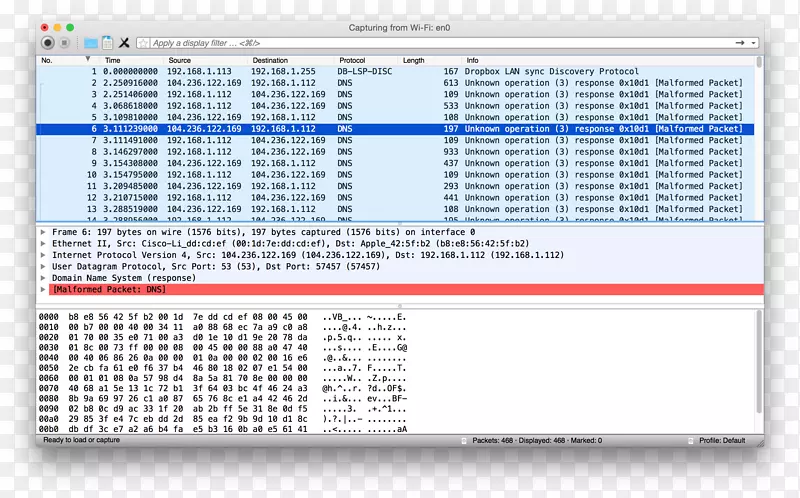Click the Ready to load or capture status
800x498 pixels.
click(82, 440)
